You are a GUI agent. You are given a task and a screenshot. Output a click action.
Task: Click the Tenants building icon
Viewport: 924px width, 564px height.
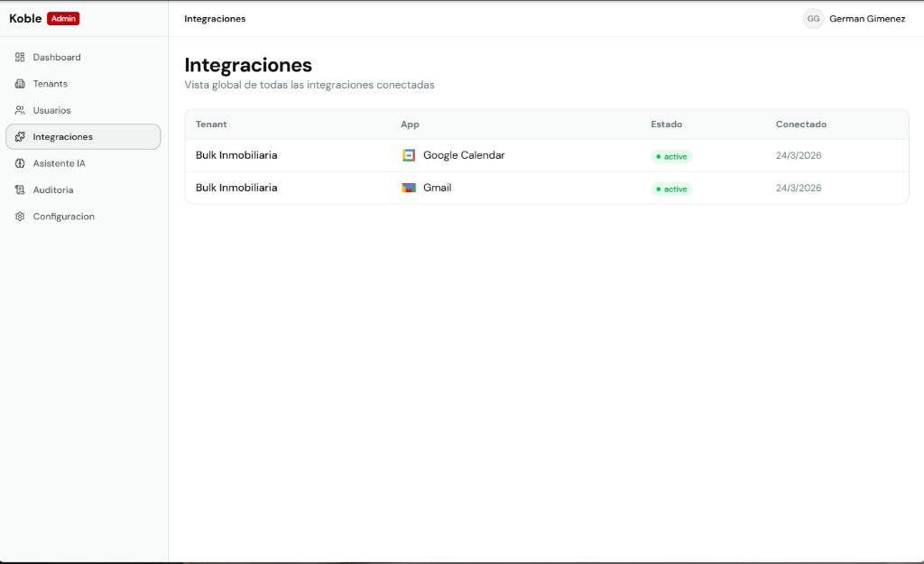[x=20, y=83]
